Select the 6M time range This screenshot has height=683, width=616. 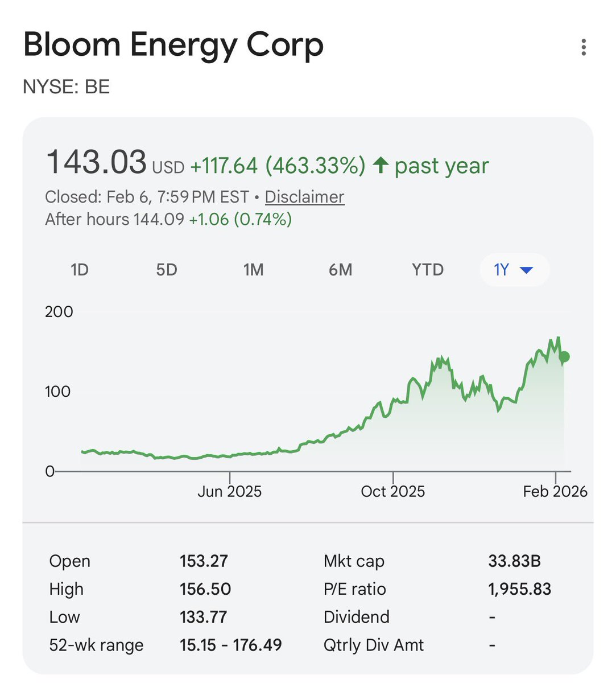341,270
